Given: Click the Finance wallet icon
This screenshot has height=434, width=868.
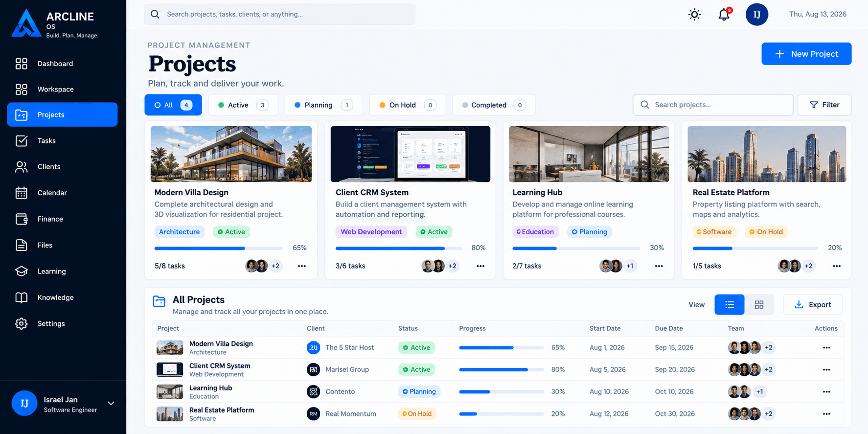Looking at the screenshot, I should [x=21, y=219].
